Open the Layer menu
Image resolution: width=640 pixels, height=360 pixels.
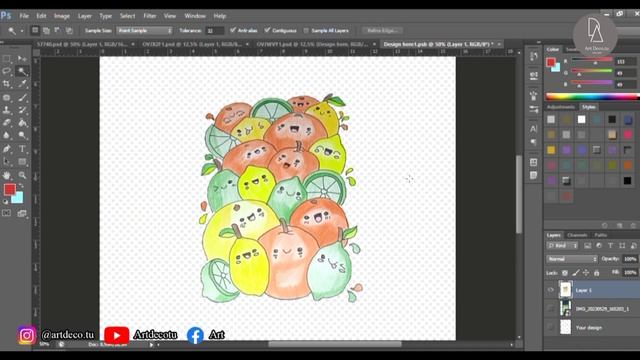84,16
